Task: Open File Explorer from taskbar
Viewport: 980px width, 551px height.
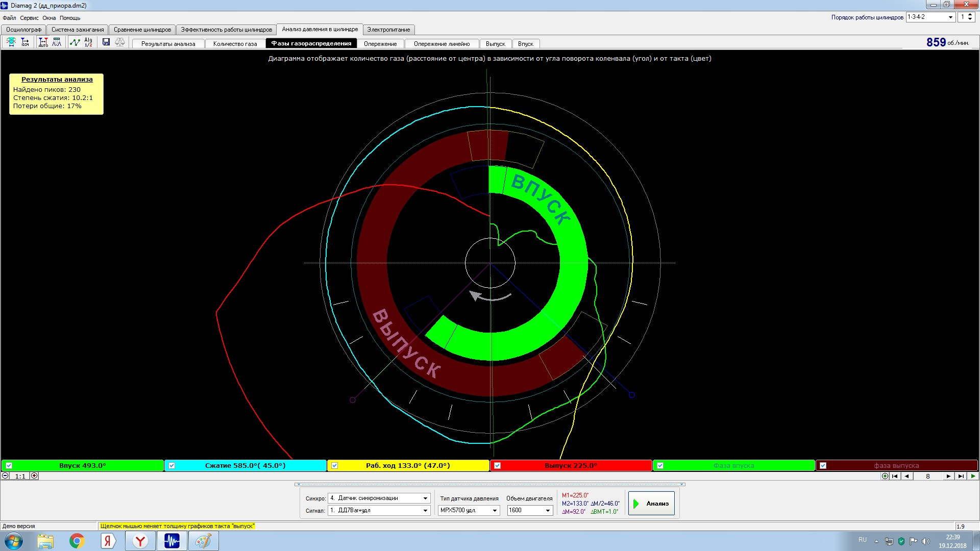Action: click(x=45, y=541)
